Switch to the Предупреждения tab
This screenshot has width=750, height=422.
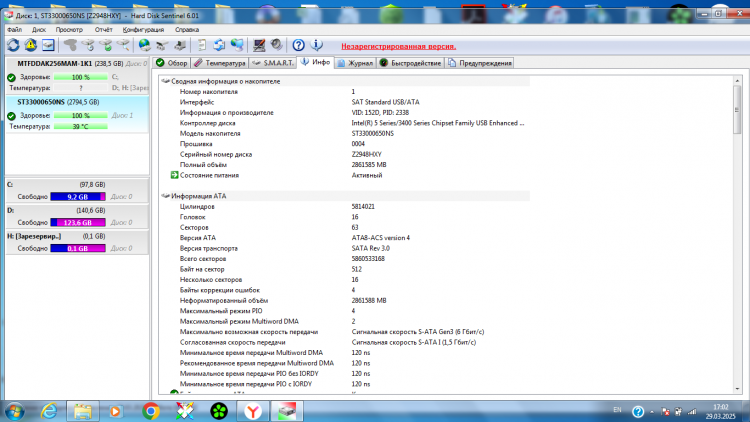pos(479,63)
